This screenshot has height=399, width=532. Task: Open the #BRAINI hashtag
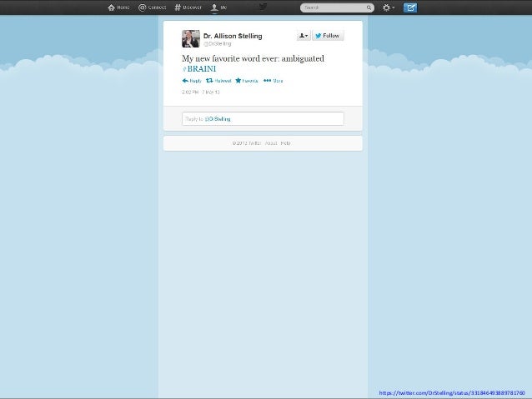pos(198,69)
